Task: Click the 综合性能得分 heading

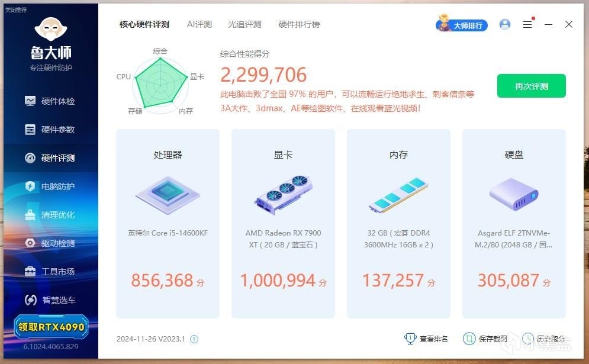Action: [245, 54]
